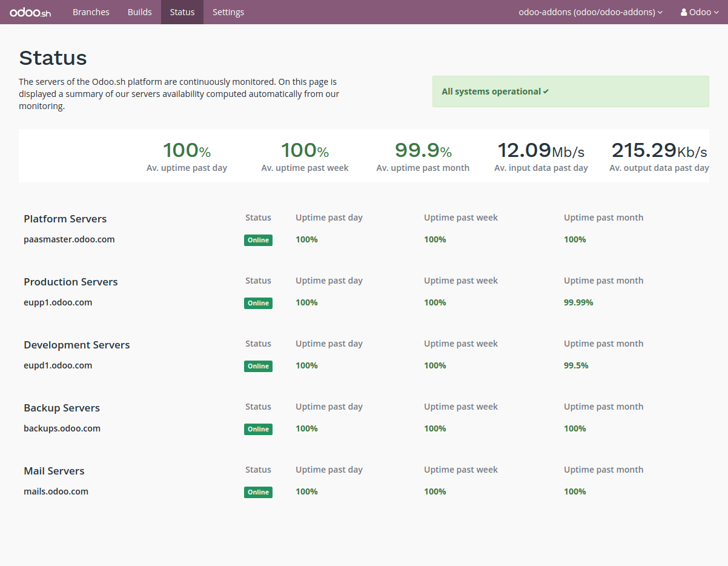
Task: Select the Status tab
Action: point(182,12)
